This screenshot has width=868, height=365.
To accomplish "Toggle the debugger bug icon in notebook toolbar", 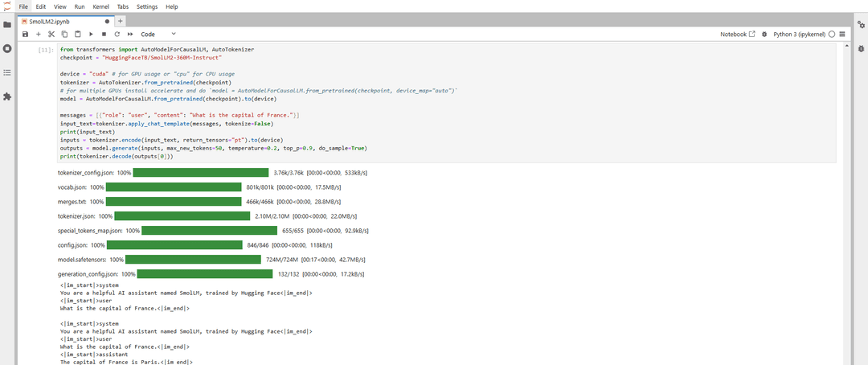I will 764,35.
